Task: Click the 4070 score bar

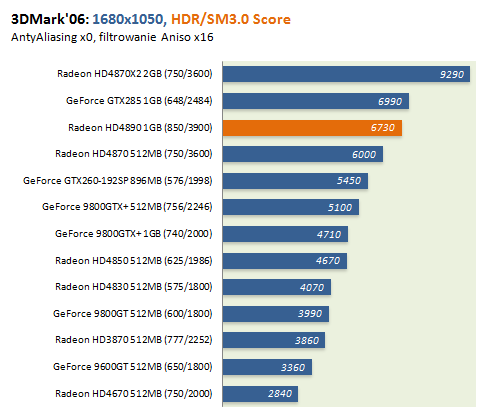Action: [x=277, y=287]
